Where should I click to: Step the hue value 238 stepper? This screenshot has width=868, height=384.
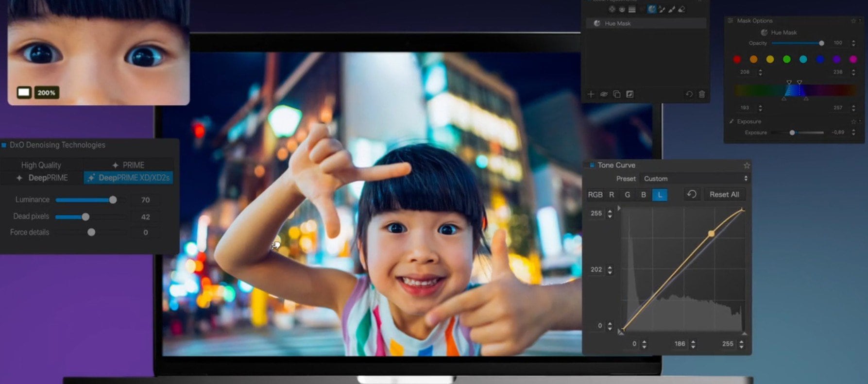(x=853, y=72)
